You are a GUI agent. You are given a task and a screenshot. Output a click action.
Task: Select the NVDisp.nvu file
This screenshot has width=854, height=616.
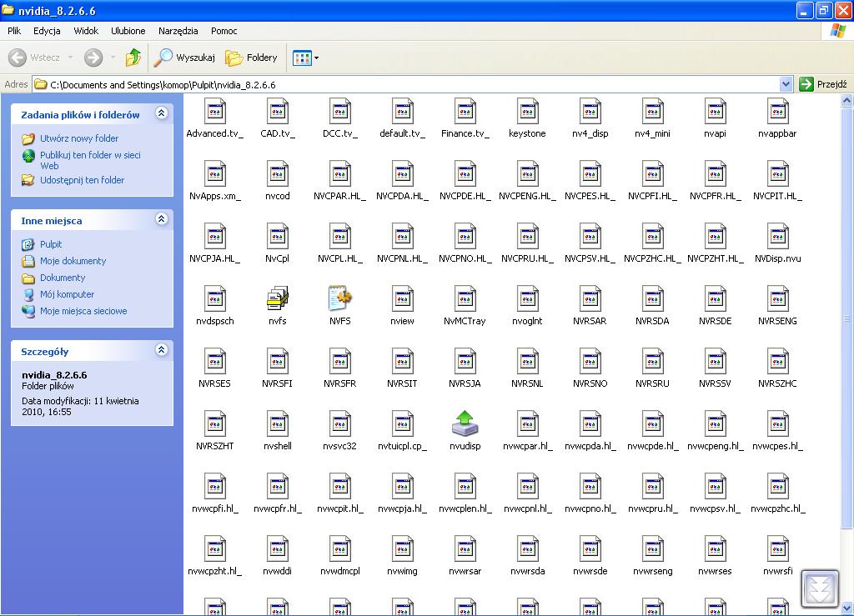point(778,237)
